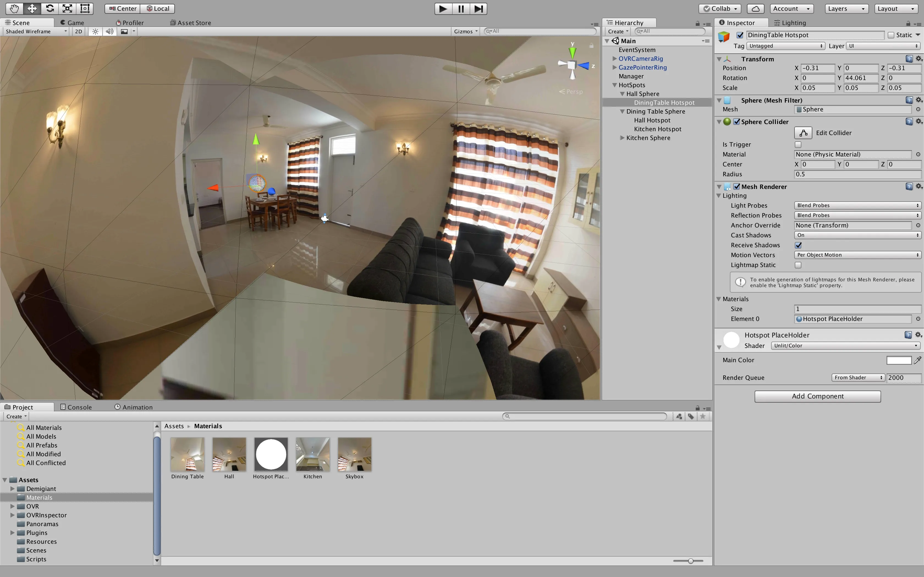Expand the Kitchen Sphere hierarchy item
This screenshot has height=577, width=924.
pyautogui.click(x=622, y=138)
